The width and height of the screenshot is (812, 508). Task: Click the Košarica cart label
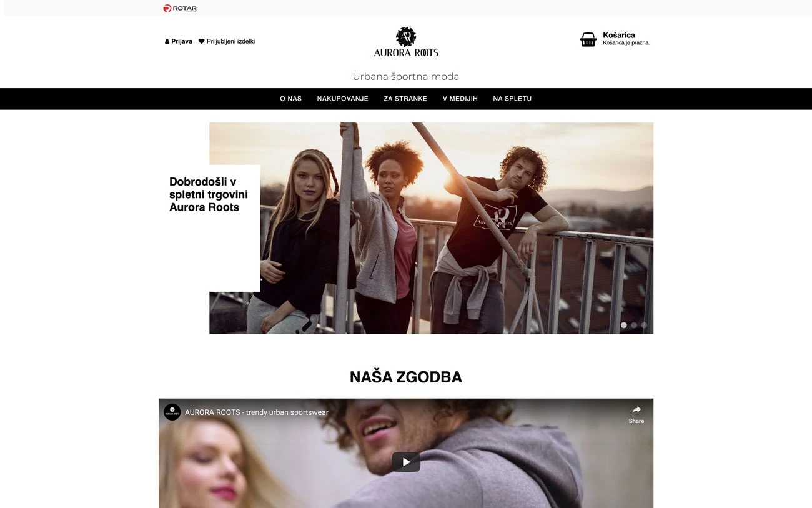619,35
